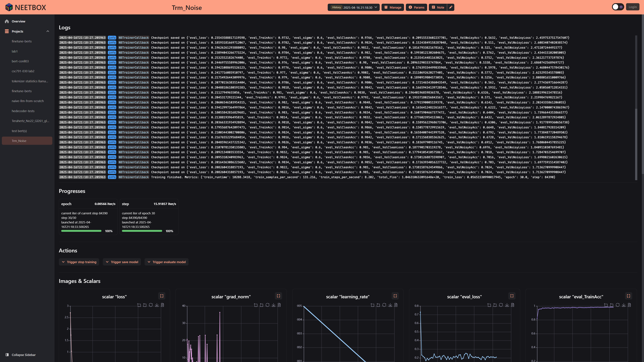Expand the Trigger stop training action

pyautogui.click(x=79, y=262)
